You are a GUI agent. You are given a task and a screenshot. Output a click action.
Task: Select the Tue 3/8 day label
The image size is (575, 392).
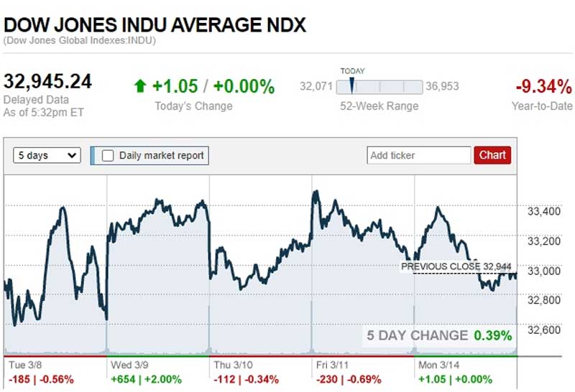tap(26, 365)
